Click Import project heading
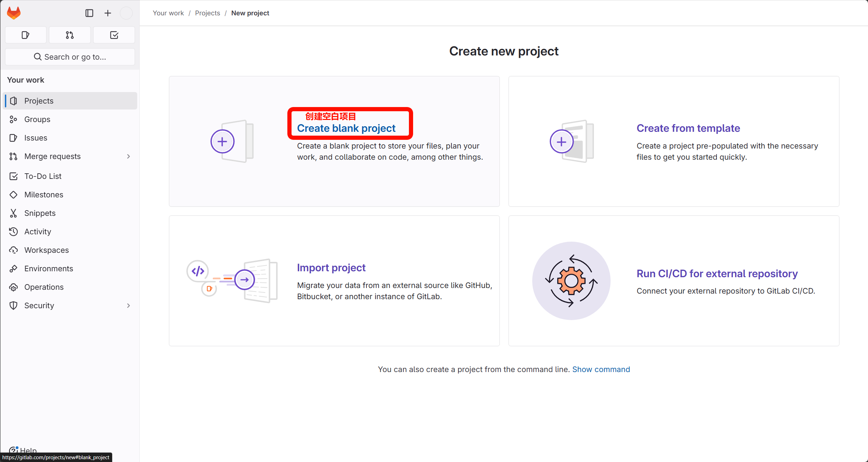The height and width of the screenshot is (462, 868). pyautogui.click(x=331, y=268)
